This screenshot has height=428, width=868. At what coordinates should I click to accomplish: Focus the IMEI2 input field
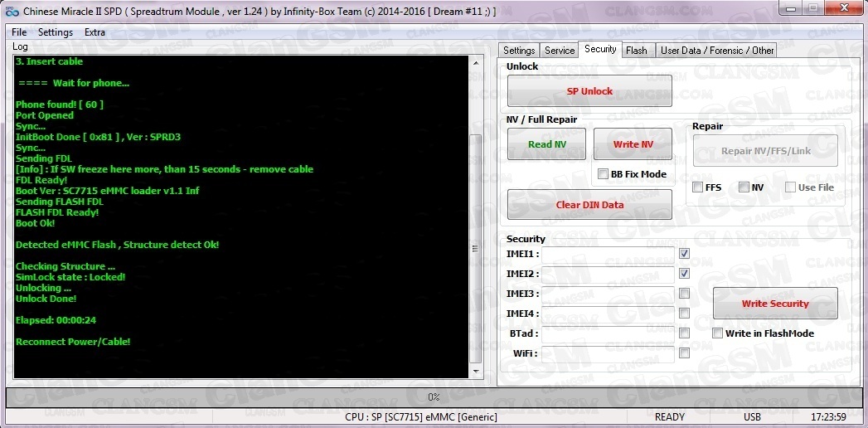coord(608,275)
